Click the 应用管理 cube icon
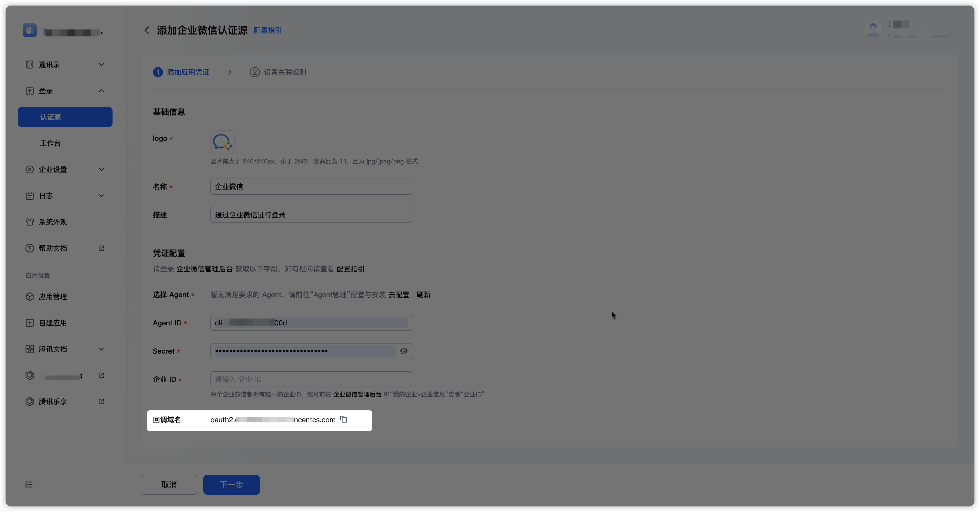Screen dimensions: 980x512 [x=30, y=297]
